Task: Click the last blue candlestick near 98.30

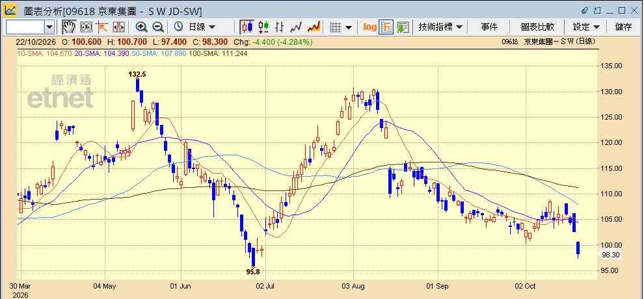Action: tap(578, 250)
